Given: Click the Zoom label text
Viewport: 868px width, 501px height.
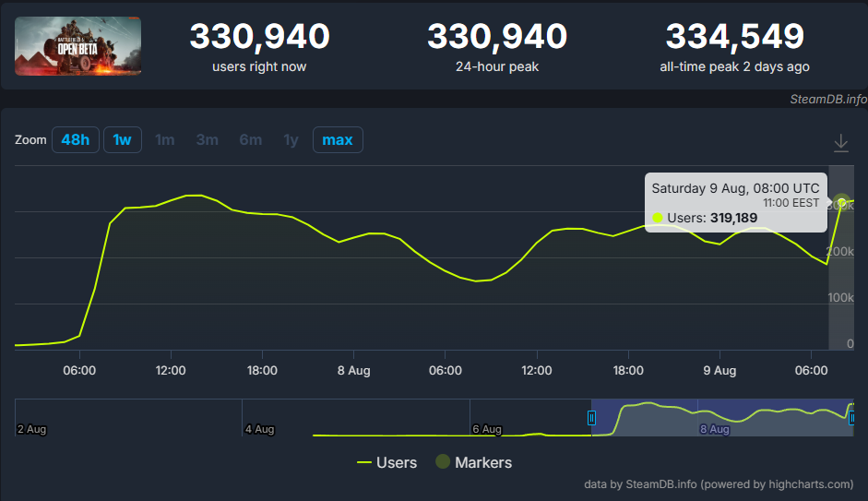Looking at the screenshot, I should tap(30, 139).
